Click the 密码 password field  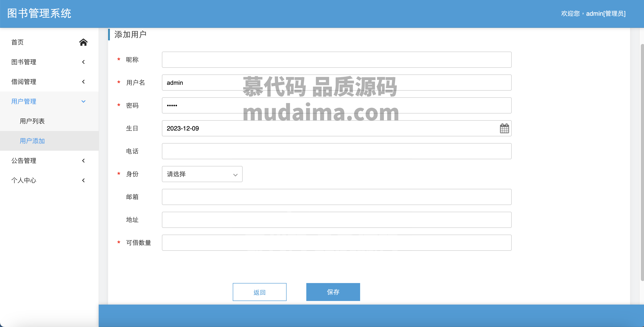[x=337, y=105]
